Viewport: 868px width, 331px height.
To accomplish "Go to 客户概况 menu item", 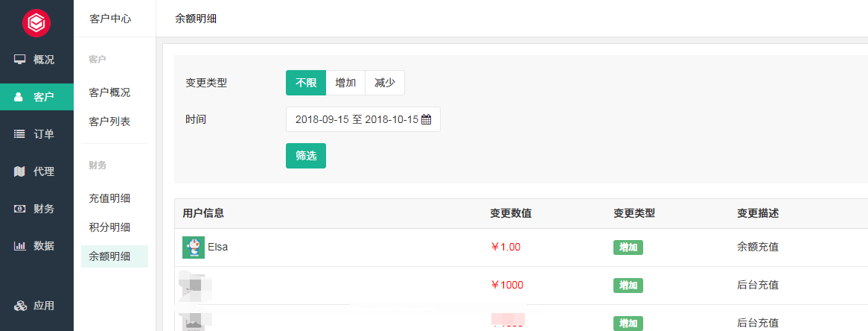I will pyautogui.click(x=109, y=92).
